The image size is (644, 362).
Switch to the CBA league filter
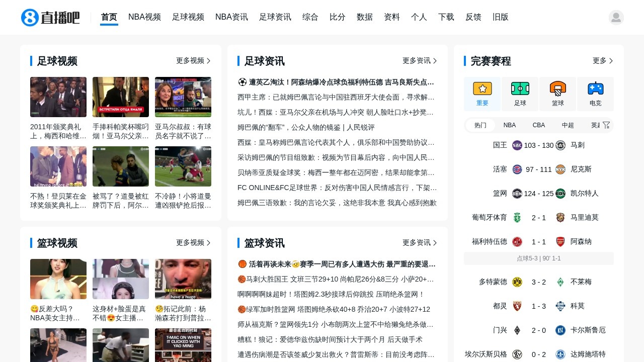coord(539,125)
